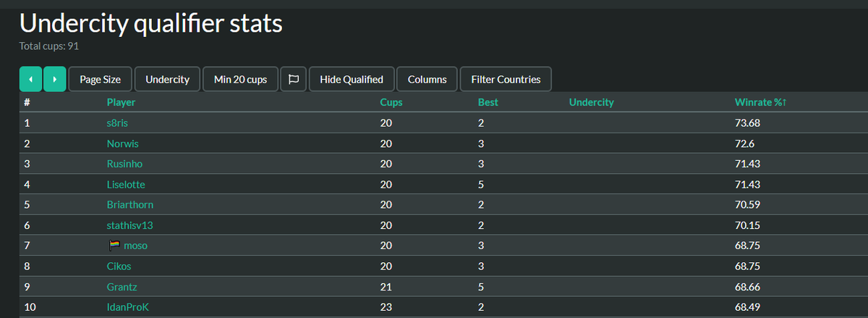Click winrate value 73.68

pos(747,123)
